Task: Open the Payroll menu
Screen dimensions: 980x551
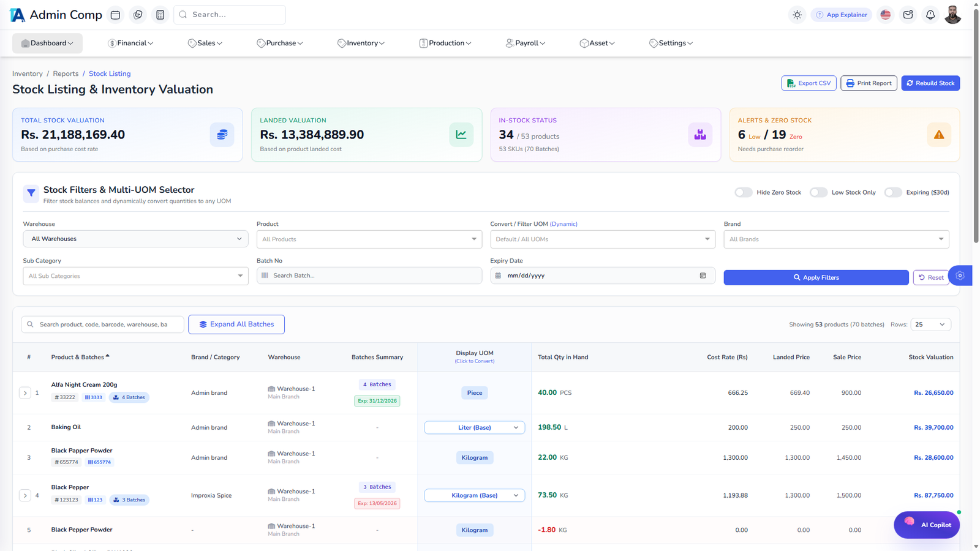Action: [526, 43]
